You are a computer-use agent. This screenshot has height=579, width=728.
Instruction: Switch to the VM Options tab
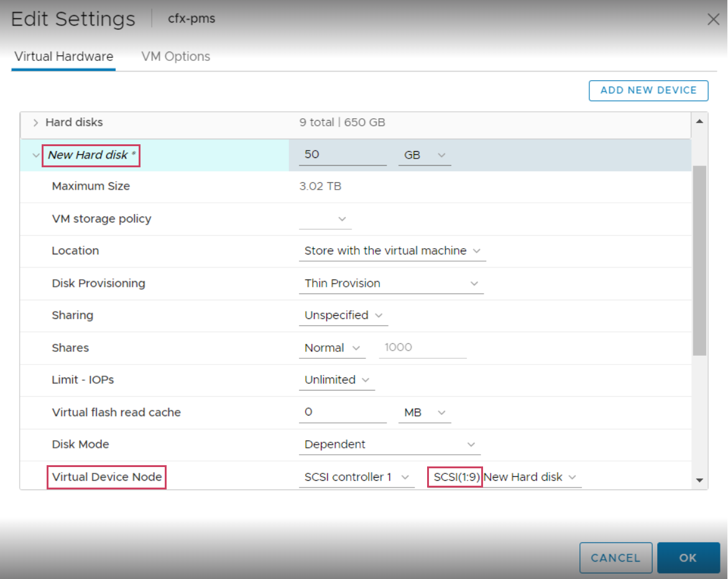(x=176, y=56)
